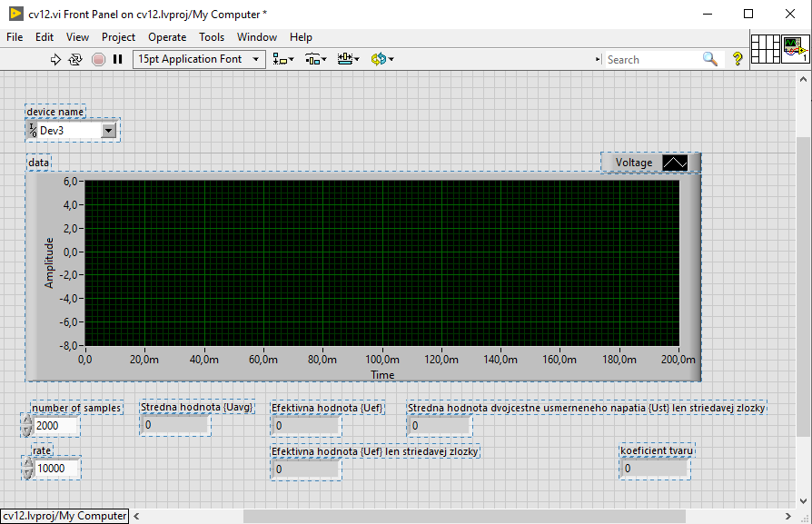This screenshot has height=524, width=812.
Task: Click the number of samples stepper
Action: (27, 426)
